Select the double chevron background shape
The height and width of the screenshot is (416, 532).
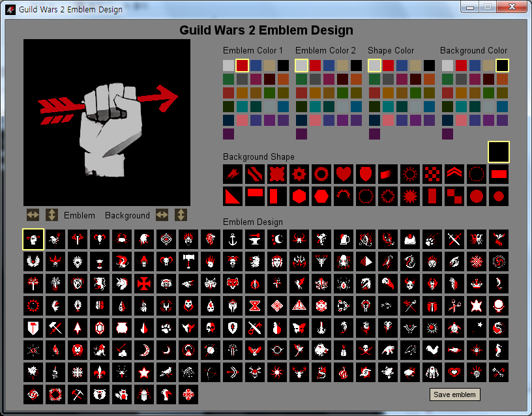click(x=454, y=174)
